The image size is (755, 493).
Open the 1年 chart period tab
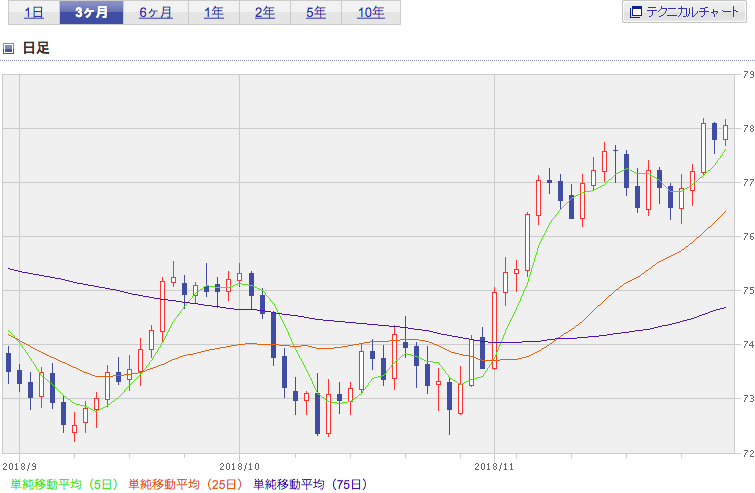click(214, 13)
